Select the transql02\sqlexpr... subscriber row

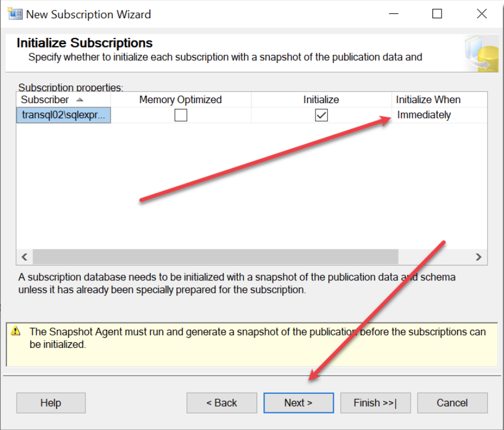(64, 115)
